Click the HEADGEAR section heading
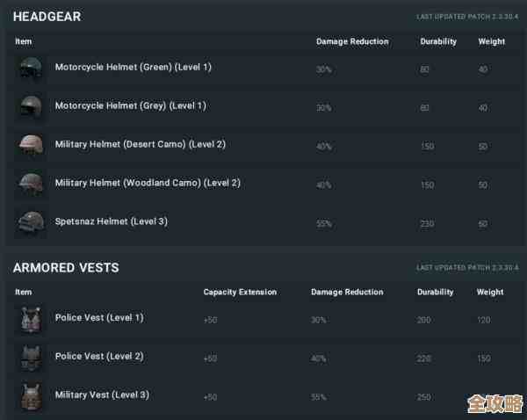 [x=46, y=17]
